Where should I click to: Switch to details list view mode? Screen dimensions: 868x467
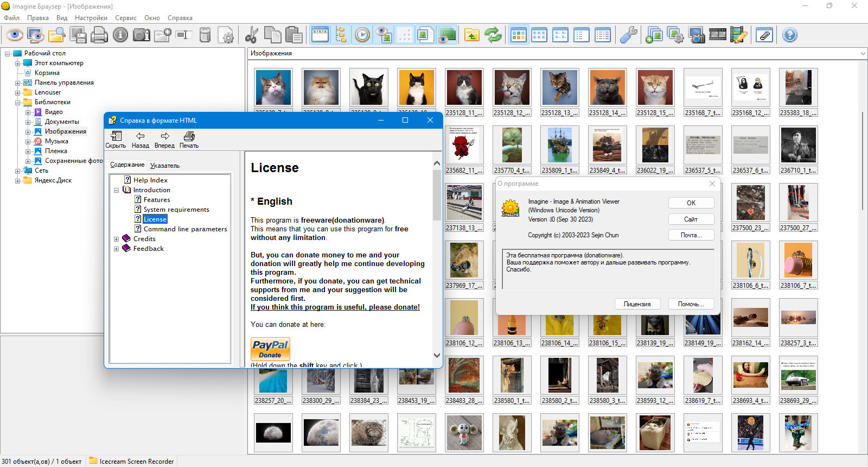tap(602, 35)
